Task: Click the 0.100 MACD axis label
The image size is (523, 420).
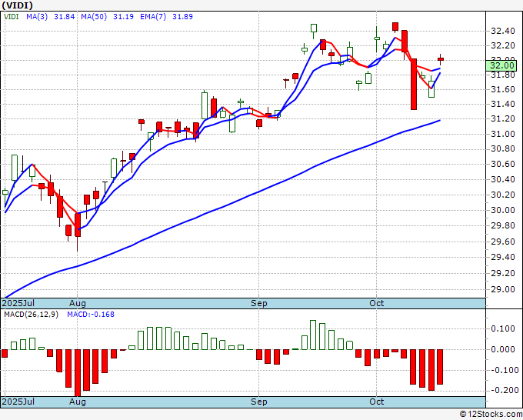Action: pos(503,328)
